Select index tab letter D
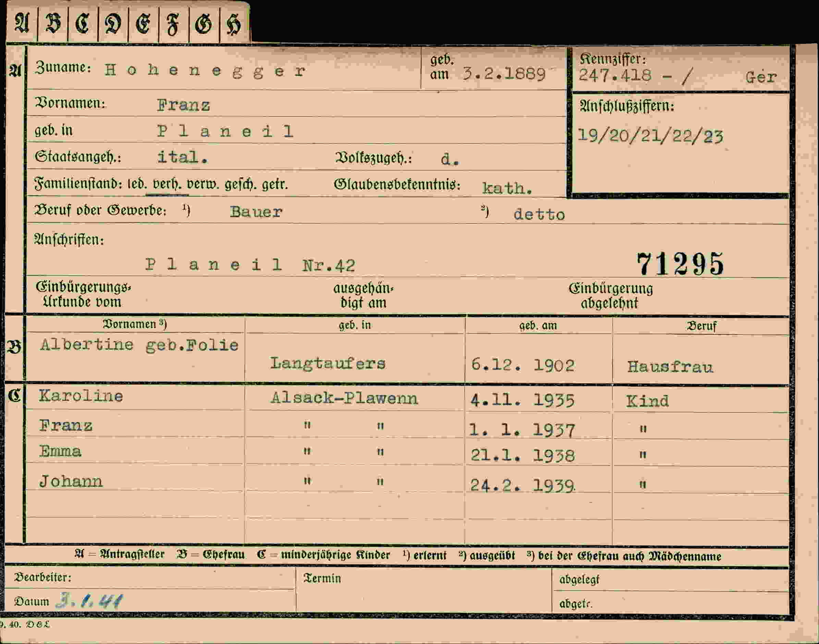The width and height of the screenshot is (819, 644). point(113,24)
